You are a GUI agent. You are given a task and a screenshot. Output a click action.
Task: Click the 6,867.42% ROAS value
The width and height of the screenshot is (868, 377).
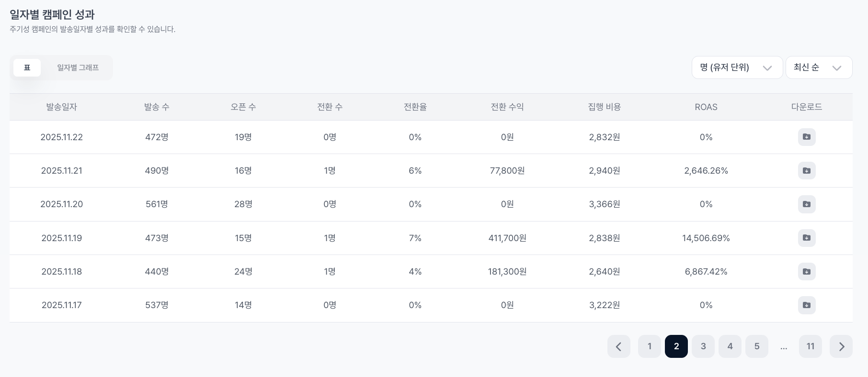click(x=706, y=272)
